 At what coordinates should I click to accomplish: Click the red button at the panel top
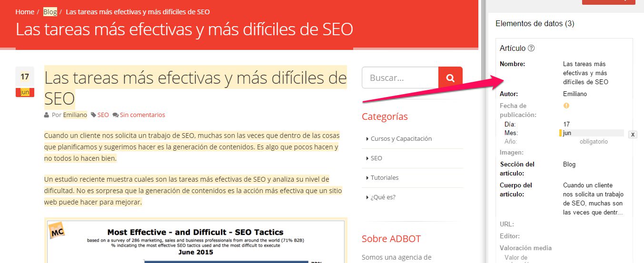(x=609, y=2)
